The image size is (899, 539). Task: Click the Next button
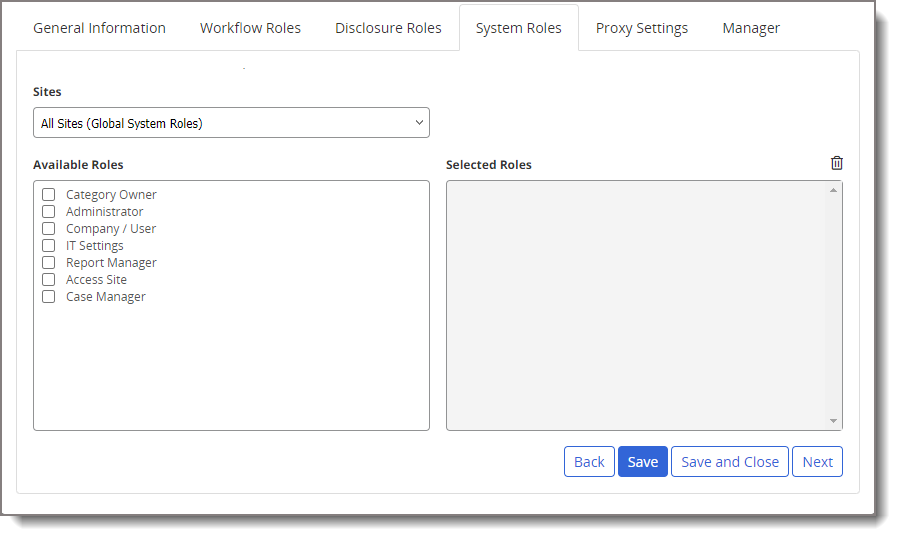click(x=817, y=461)
